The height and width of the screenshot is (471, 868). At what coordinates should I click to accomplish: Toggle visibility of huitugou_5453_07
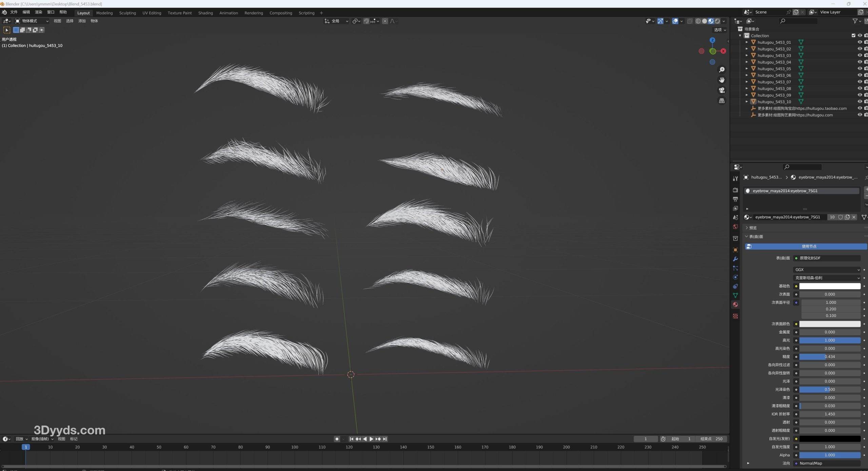(860, 82)
